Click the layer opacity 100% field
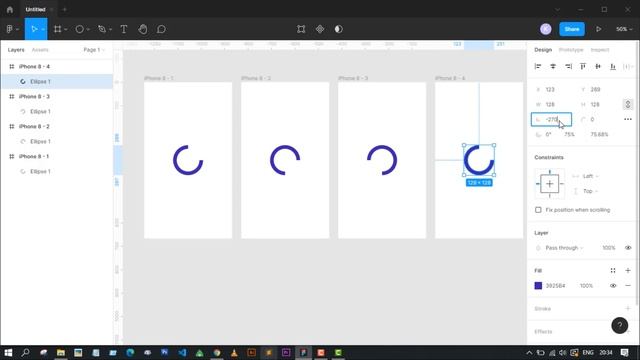640x360 pixels. coord(609,248)
